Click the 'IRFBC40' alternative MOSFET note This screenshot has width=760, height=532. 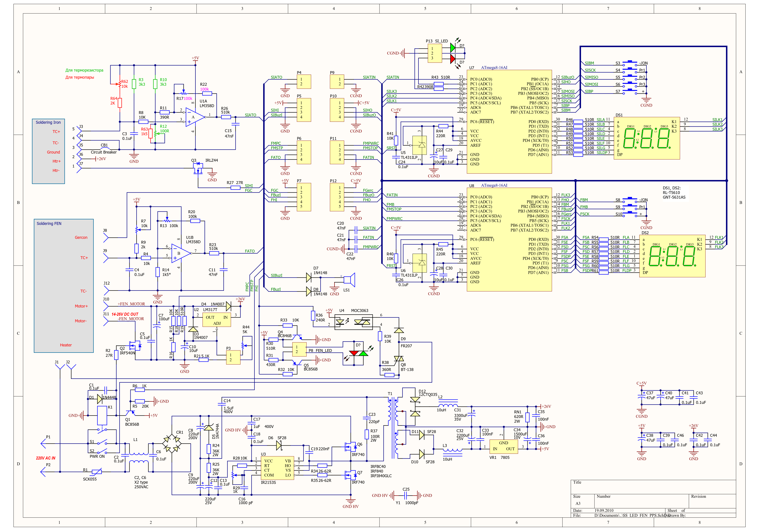coord(378,466)
